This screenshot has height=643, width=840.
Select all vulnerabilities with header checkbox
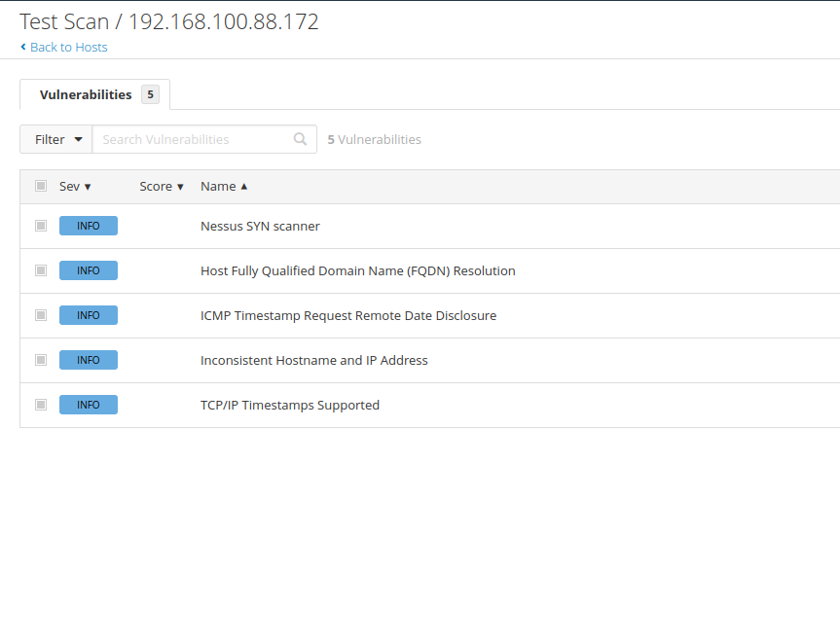pyautogui.click(x=41, y=186)
